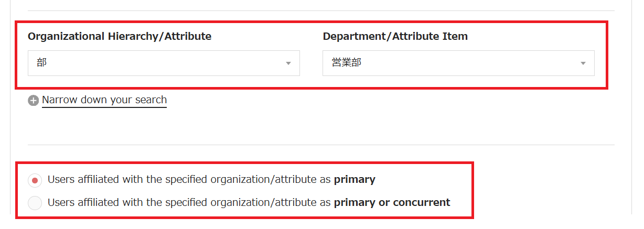The image size is (644, 229).
Task: Click the plus icon beside Narrow down your search
Action: point(34,101)
